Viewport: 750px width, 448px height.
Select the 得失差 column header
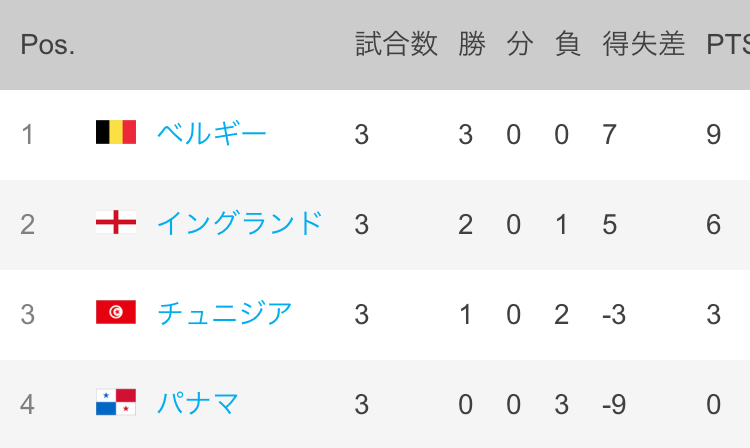pos(643,44)
